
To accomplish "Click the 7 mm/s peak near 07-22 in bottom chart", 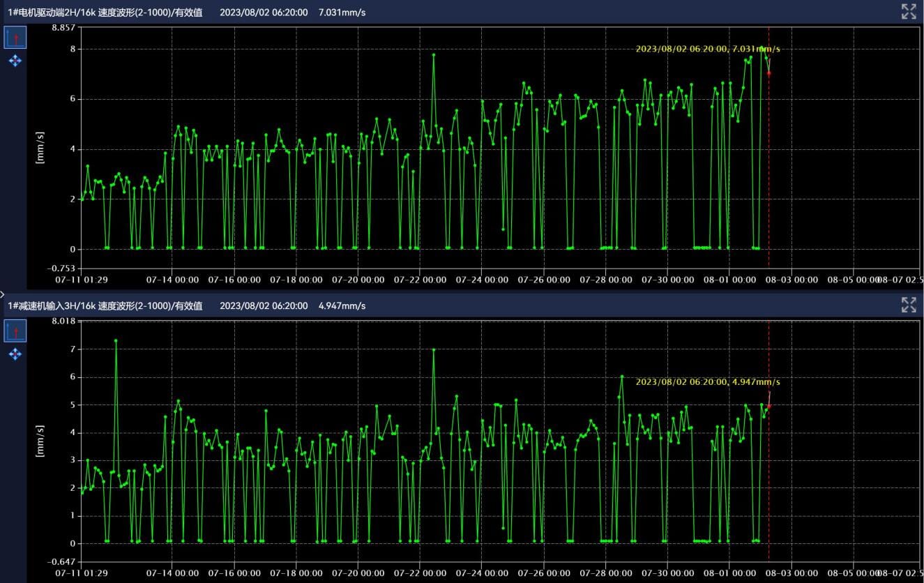I will (x=433, y=349).
